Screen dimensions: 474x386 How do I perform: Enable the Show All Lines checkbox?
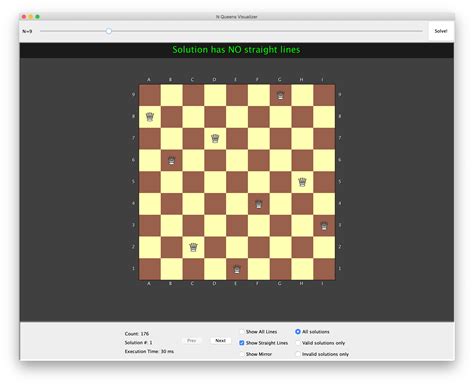click(x=242, y=332)
